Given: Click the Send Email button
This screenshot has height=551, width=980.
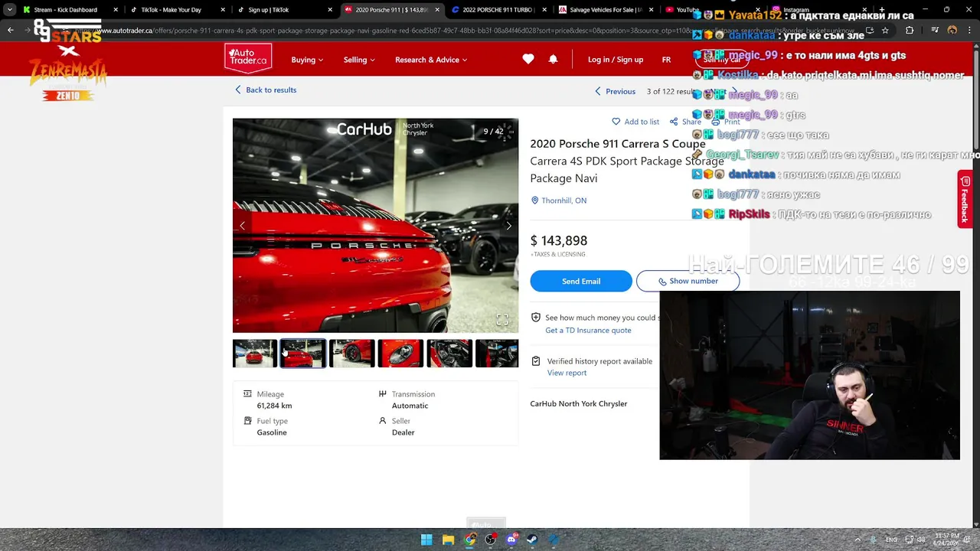Looking at the screenshot, I should [581, 281].
